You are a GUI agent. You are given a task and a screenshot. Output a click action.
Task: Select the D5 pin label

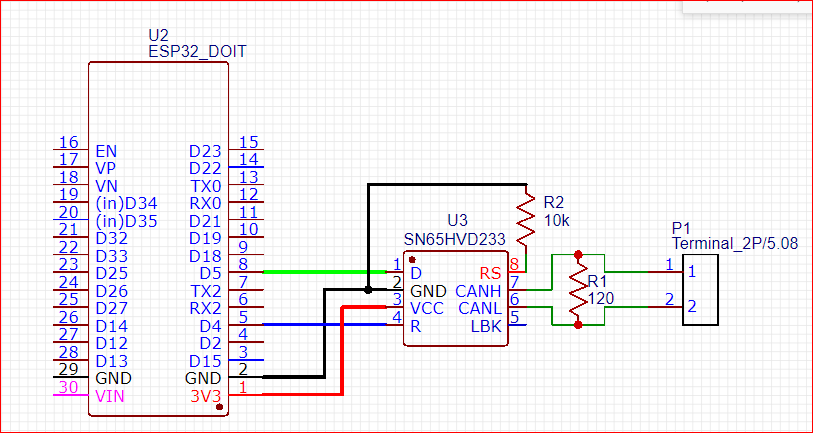[211, 273]
